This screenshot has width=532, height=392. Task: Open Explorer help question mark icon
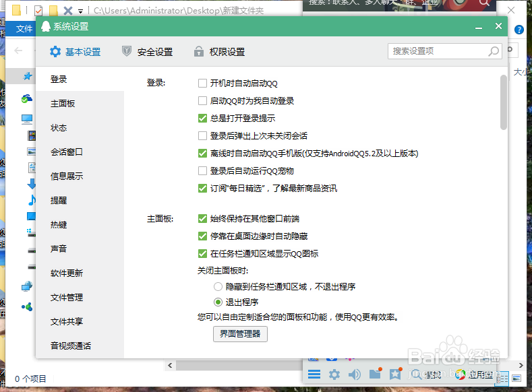point(519,30)
